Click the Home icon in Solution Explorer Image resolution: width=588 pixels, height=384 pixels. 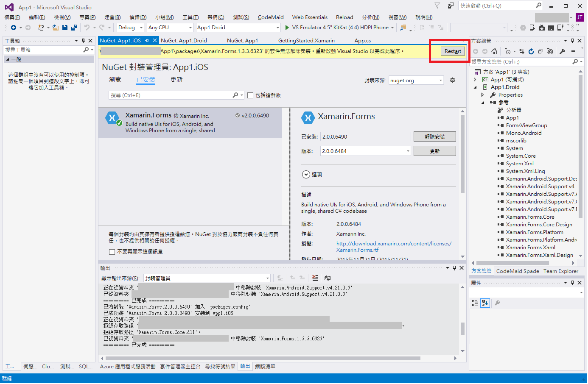pos(494,51)
